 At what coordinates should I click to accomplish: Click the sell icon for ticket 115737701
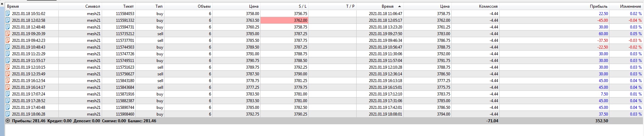8,41
